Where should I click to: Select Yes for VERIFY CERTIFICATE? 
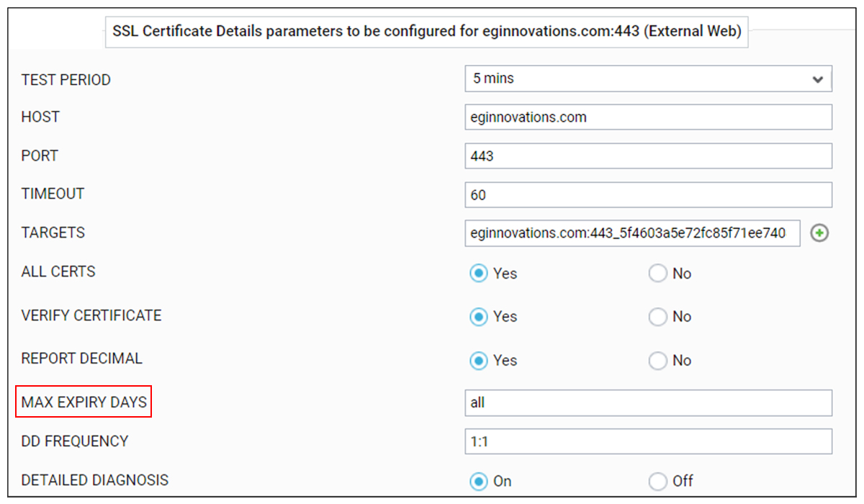pyautogui.click(x=479, y=317)
